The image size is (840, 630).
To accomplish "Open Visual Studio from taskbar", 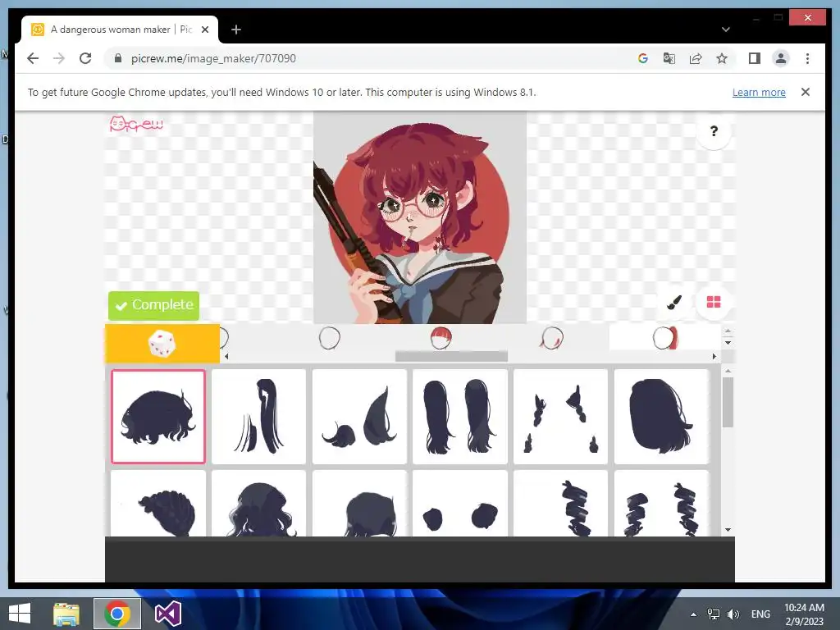I will coord(168,614).
